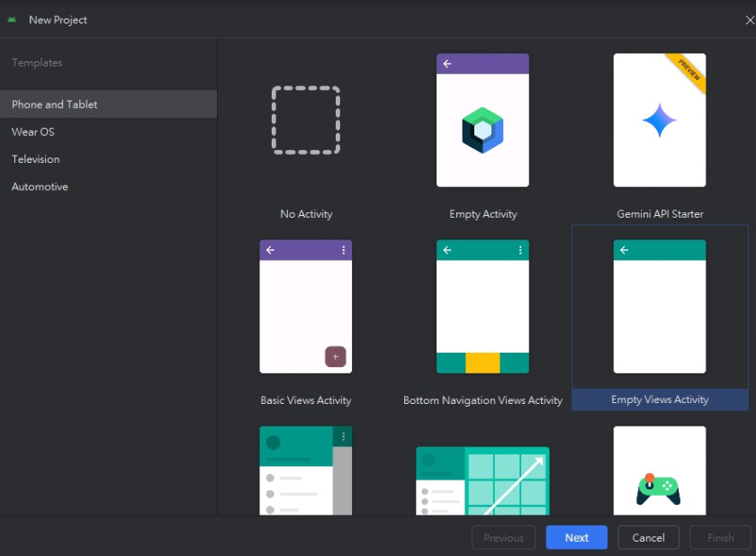Switch to Television templates

(109, 159)
